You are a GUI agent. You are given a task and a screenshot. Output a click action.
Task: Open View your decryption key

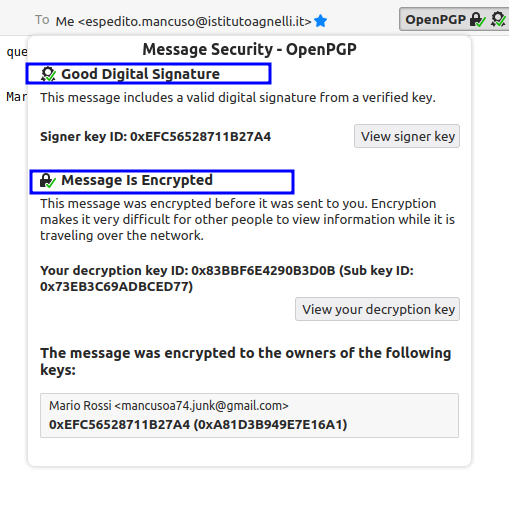coord(378,309)
